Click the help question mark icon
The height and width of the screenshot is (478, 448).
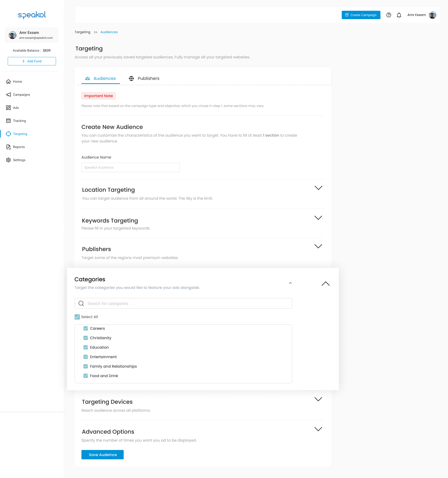pyautogui.click(x=389, y=15)
